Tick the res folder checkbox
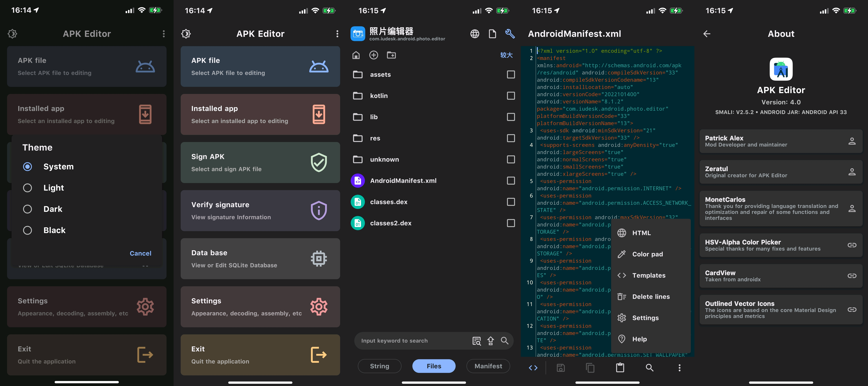This screenshot has height=386, width=868. (511, 138)
